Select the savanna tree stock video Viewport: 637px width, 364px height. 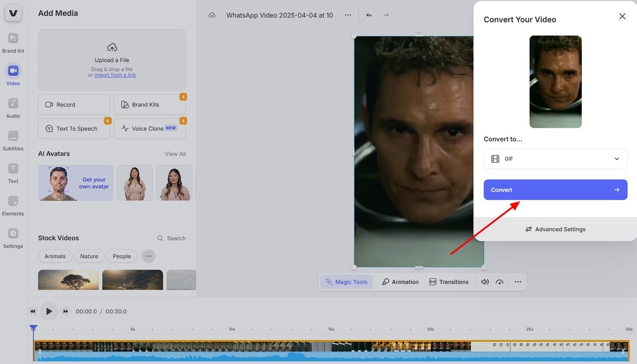(69, 280)
